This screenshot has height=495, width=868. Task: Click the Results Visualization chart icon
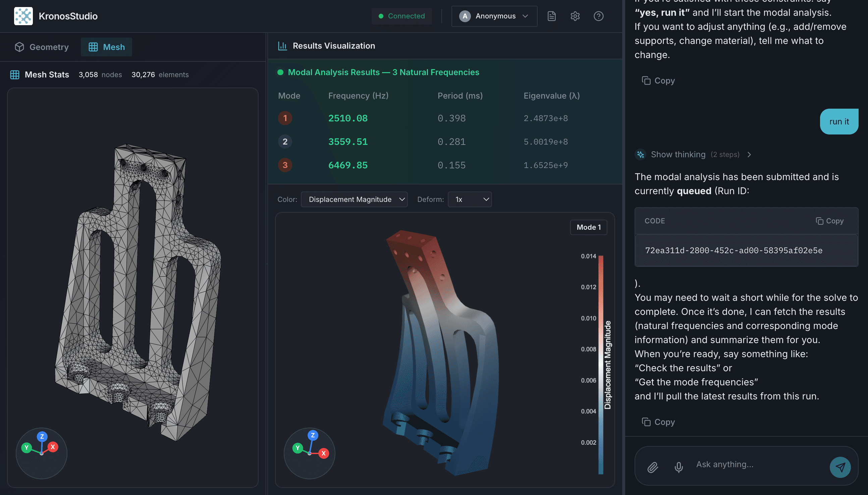[x=282, y=46]
